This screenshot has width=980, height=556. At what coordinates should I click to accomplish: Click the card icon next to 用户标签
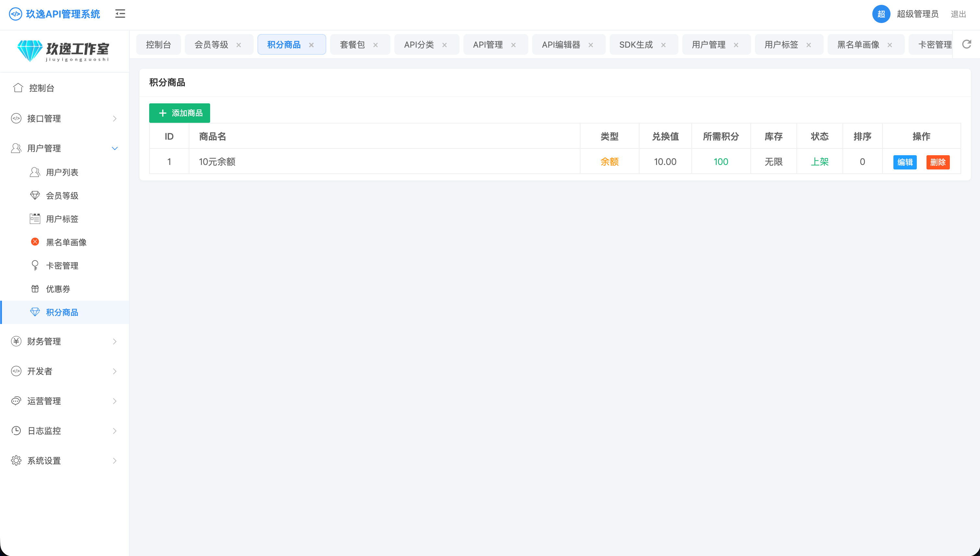[x=35, y=219]
